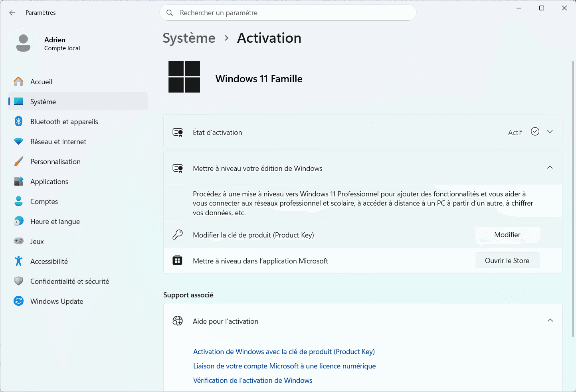Click the Microsoft Store icon

point(178,261)
